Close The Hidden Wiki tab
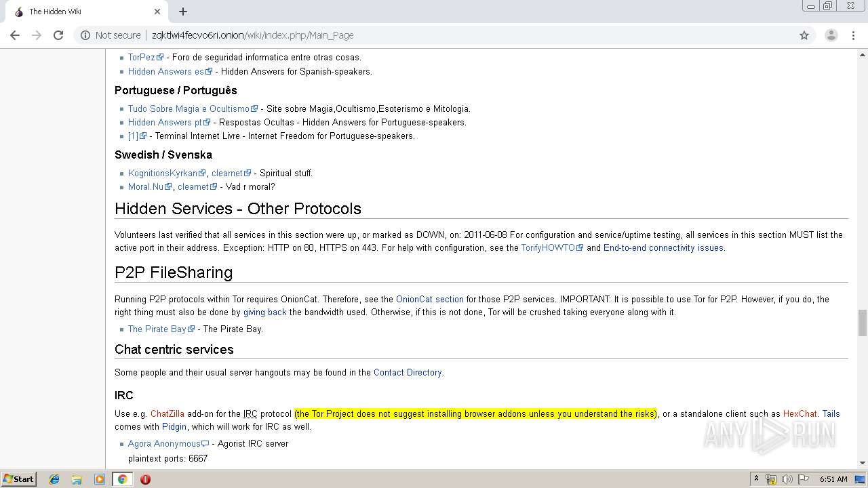The width and height of the screenshot is (868, 488). (x=157, y=12)
